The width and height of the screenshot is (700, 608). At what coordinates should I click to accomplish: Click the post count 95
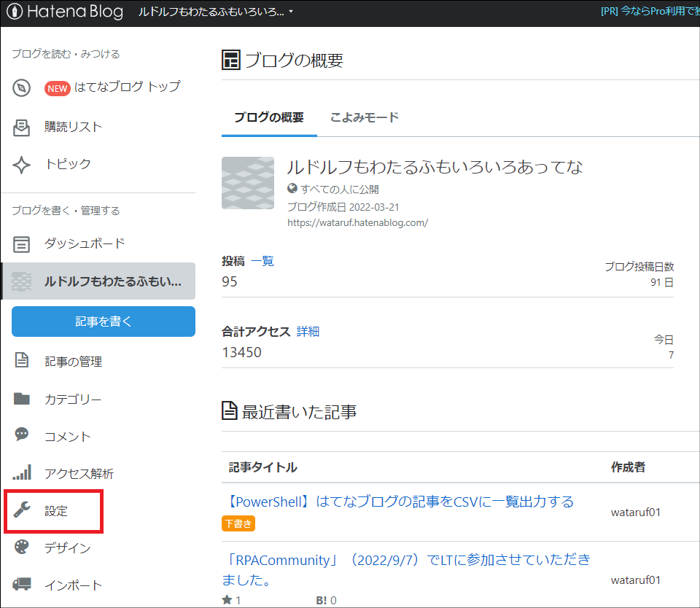coord(230,281)
